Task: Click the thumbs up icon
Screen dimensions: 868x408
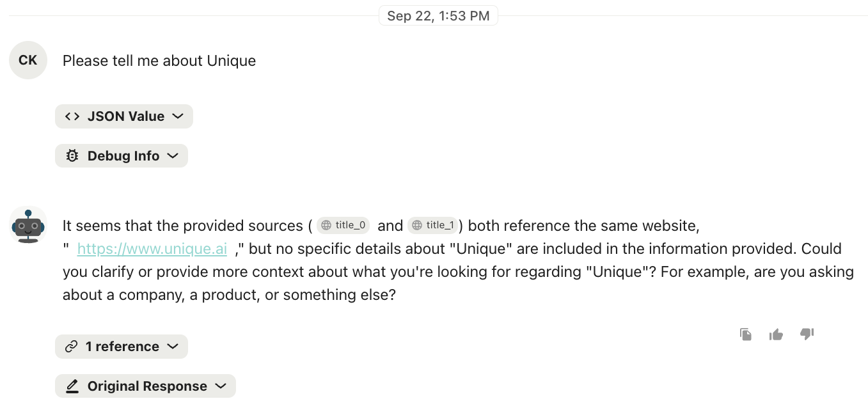Action: pos(776,334)
